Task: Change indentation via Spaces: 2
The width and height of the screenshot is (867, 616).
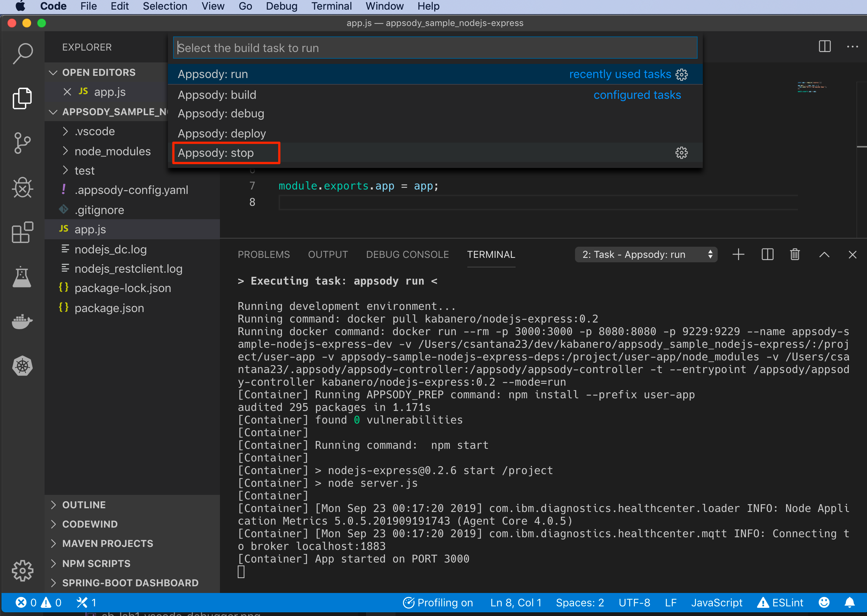Action: point(580,602)
